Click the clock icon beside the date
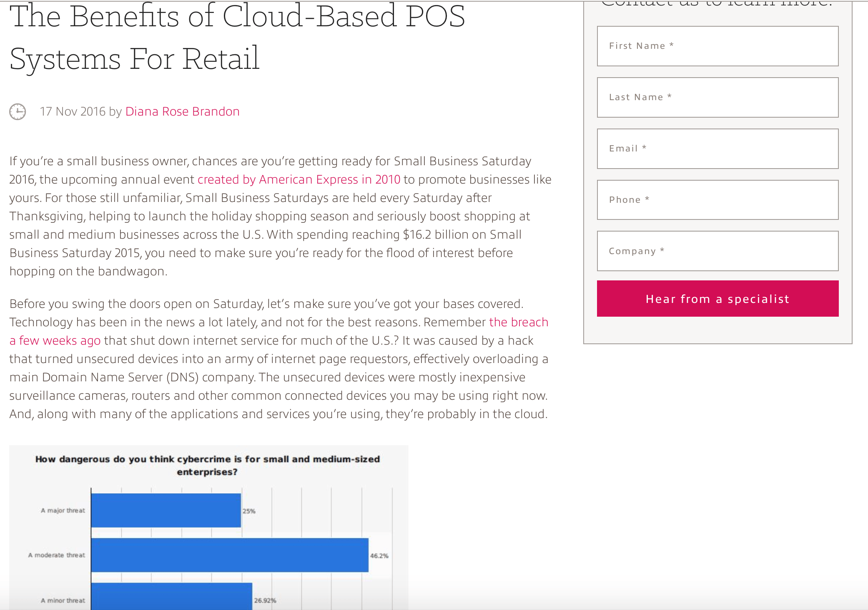The height and width of the screenshot is (610, 868). click(x=18, y=112)
